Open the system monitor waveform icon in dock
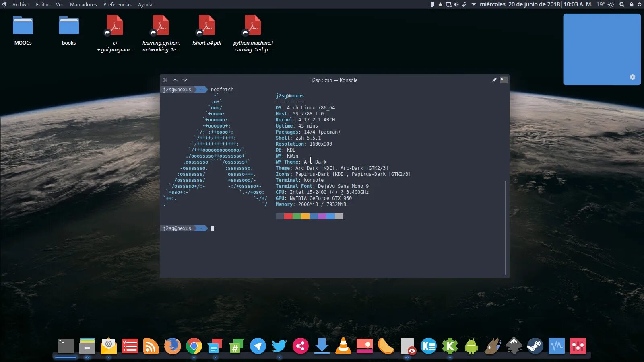The image size is (644, 362). [x=557, y=346]
